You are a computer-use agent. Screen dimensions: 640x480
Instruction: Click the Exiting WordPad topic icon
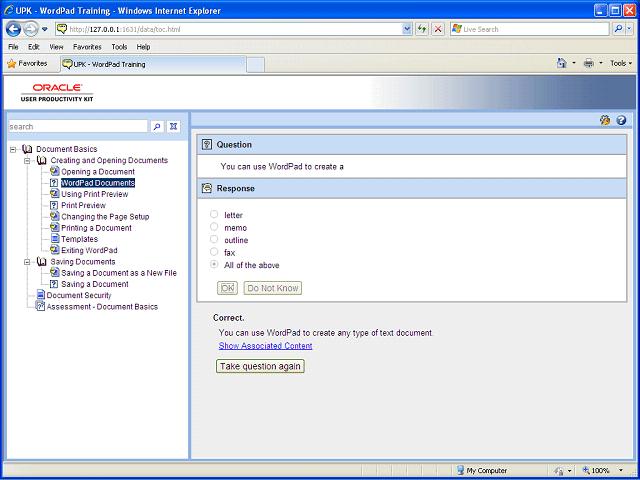[54, 250]
